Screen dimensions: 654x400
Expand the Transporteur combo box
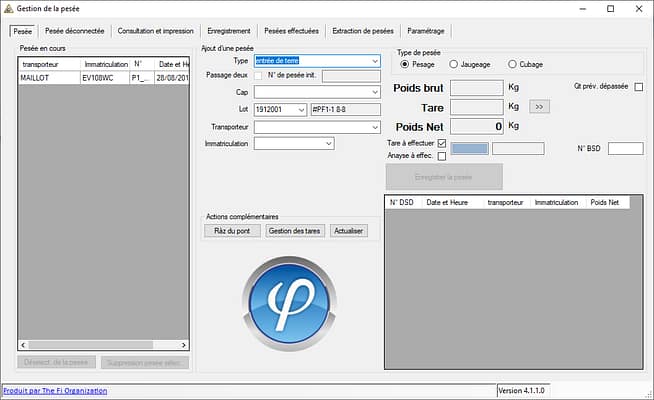tap(374, 127)
